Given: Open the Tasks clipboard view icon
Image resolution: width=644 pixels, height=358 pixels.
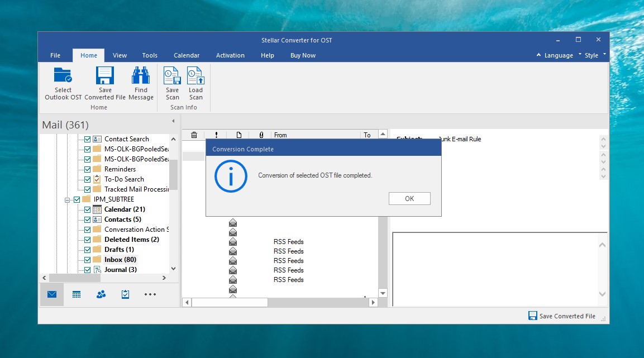Looking at the screenshot, I should click(x=125, y=294).
